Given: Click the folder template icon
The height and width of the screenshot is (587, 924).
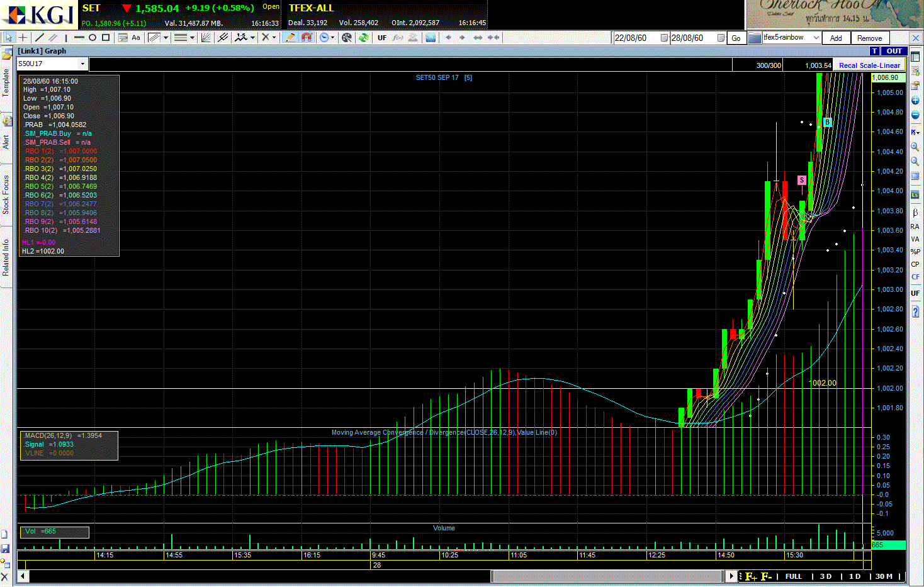Looking at the screenshot, I should pyautogui.click(x=755, y=38).
